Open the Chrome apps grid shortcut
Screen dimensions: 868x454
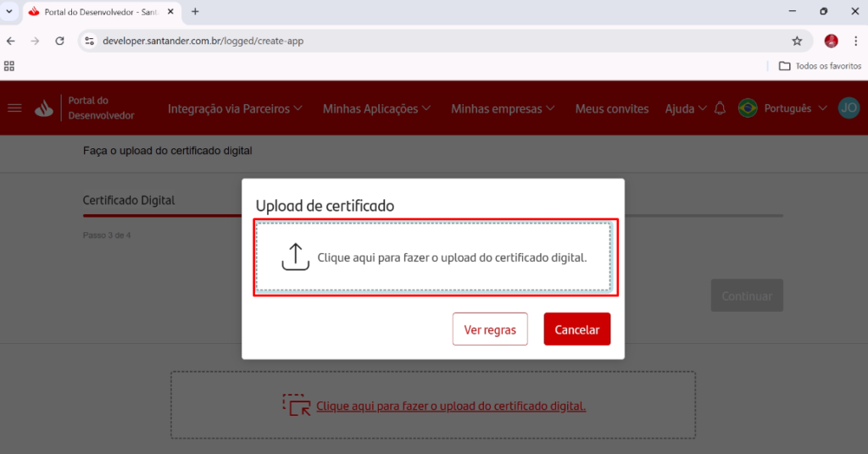point(9,65)
